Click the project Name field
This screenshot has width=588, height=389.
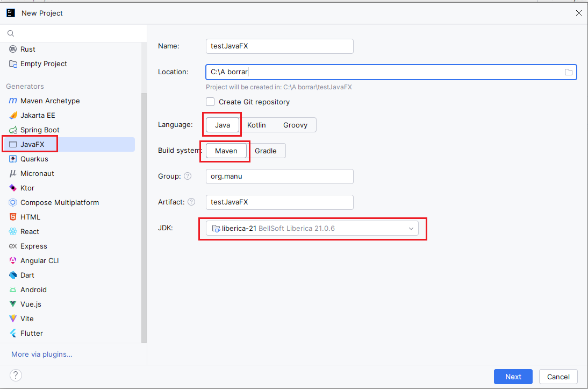[279, 46]
